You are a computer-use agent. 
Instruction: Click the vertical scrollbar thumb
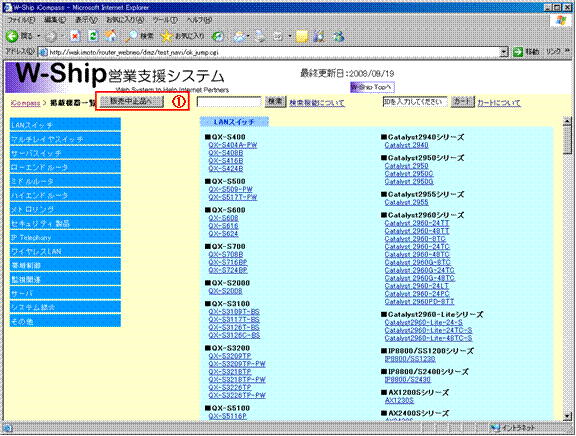[x=567, y=139]
